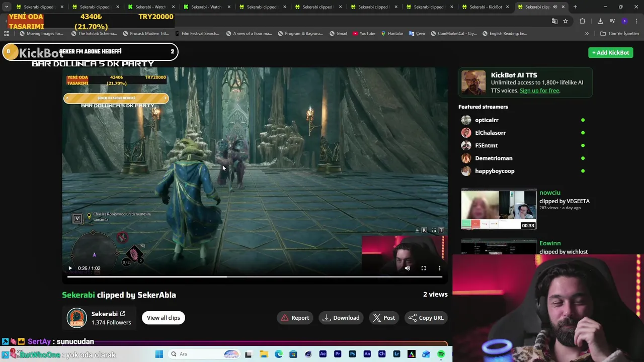Open Procast: Modern Titl bookmark
This screenshot has width=644, height=362.
[x=146, y=34]
